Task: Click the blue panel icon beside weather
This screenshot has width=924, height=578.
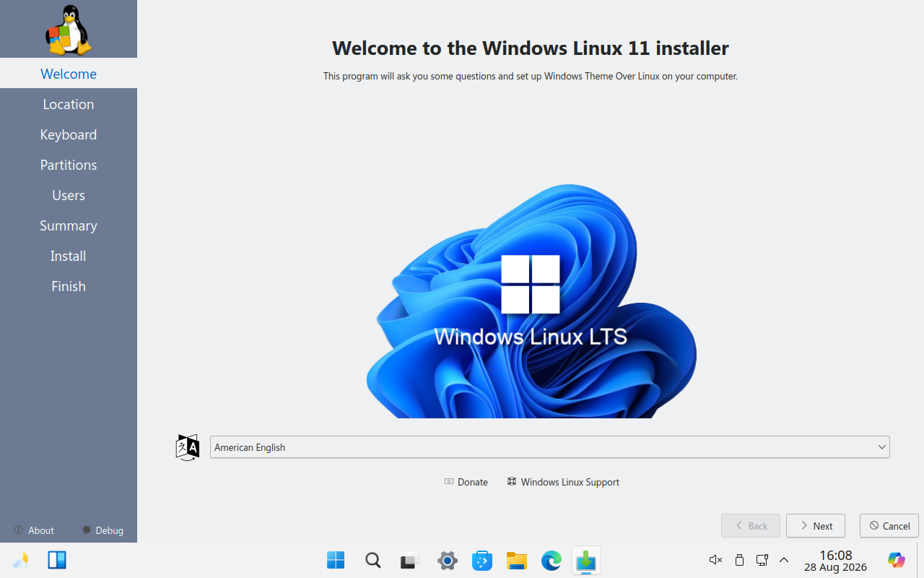Action: pos(57,560)
